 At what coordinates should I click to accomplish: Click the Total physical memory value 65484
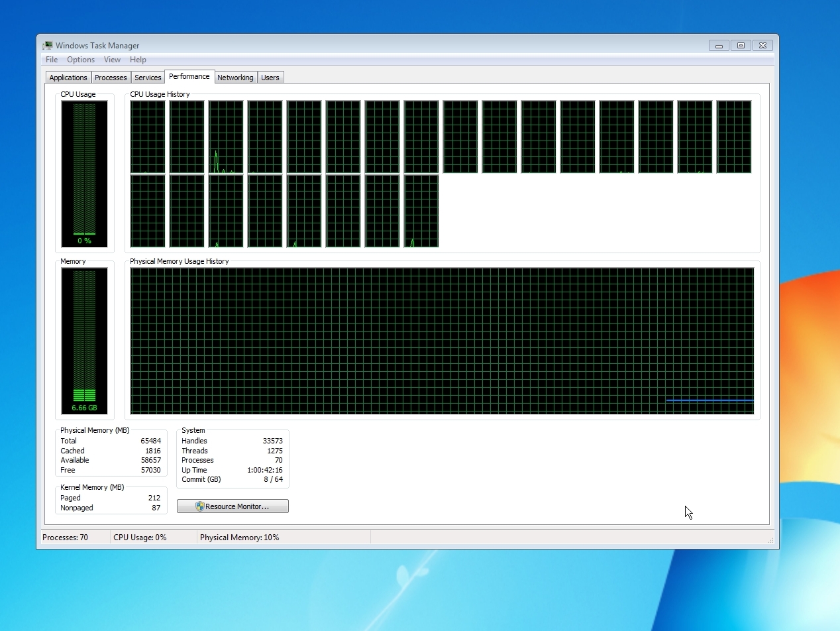point(150,441)
